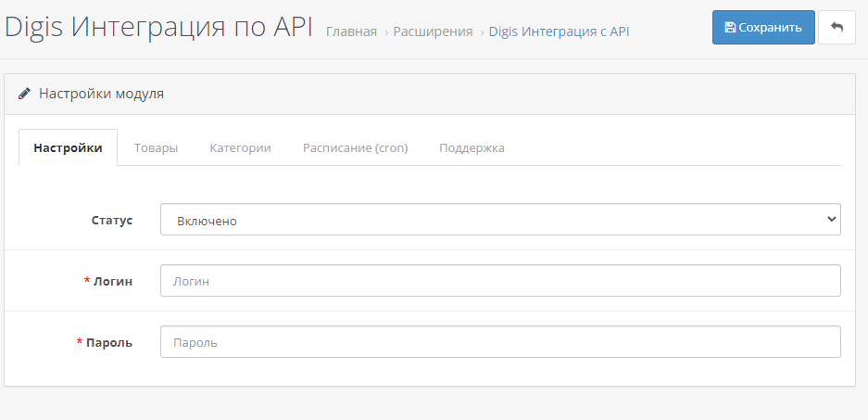Open the Поддержка tab

472,148
